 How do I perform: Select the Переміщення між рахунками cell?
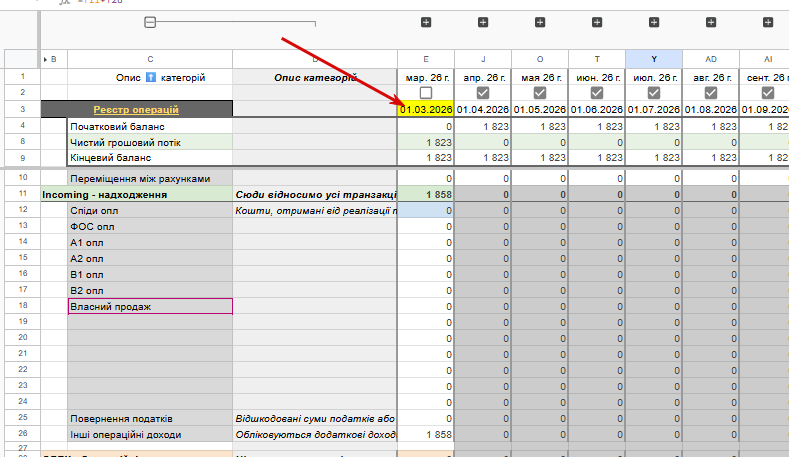(150, 179)
